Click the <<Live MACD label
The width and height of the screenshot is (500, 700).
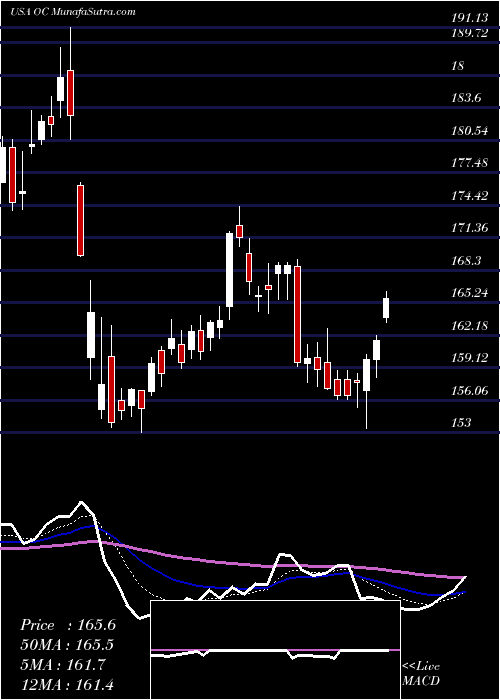(x=421, y=674)
